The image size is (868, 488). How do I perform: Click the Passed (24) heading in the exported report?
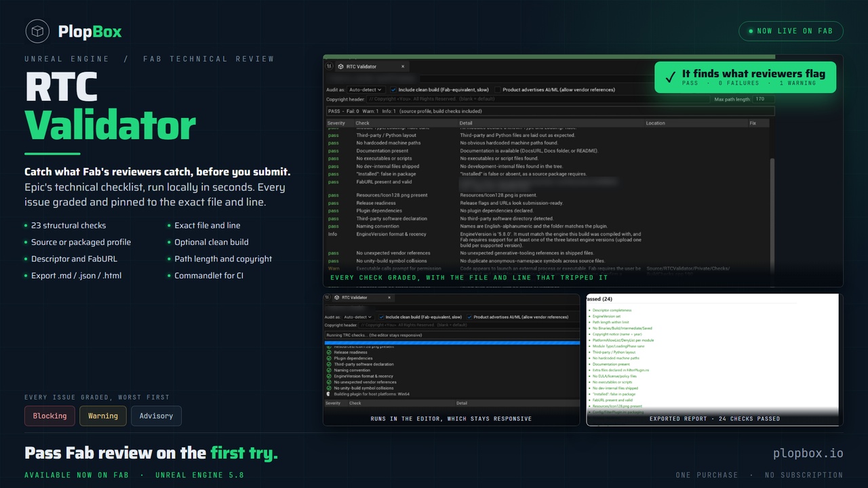[599, 299]
